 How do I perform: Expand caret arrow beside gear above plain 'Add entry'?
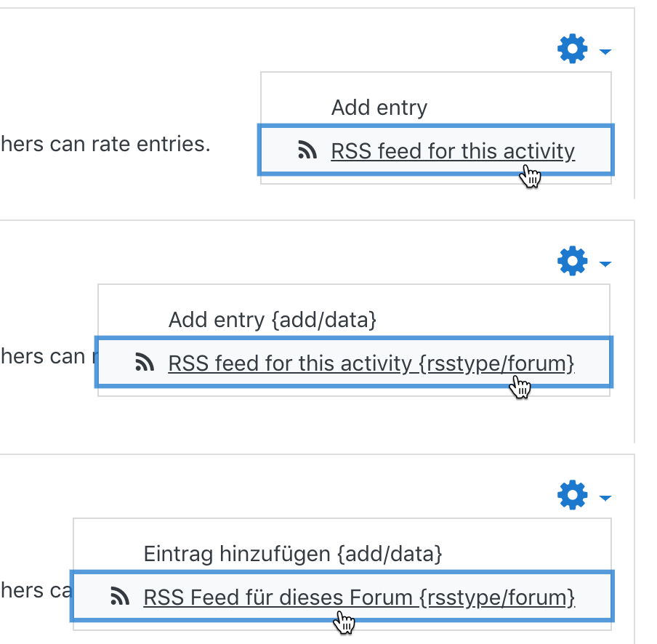tap(605, 52)
